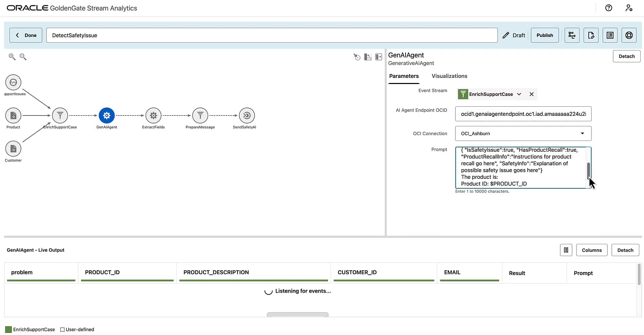Switch to the Visualizations tab

[449, 76]
